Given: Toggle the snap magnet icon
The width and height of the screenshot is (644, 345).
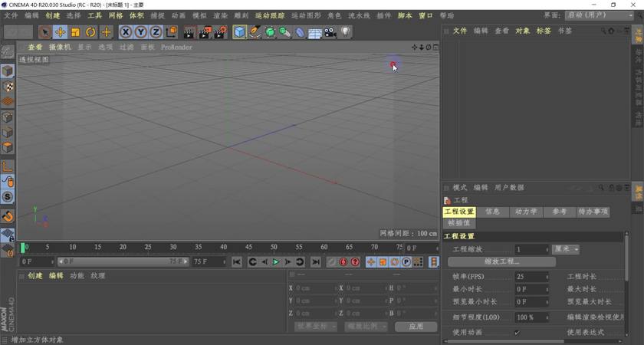Looking at the screenshot, I should pyautogui.click(x=8, y=216).
